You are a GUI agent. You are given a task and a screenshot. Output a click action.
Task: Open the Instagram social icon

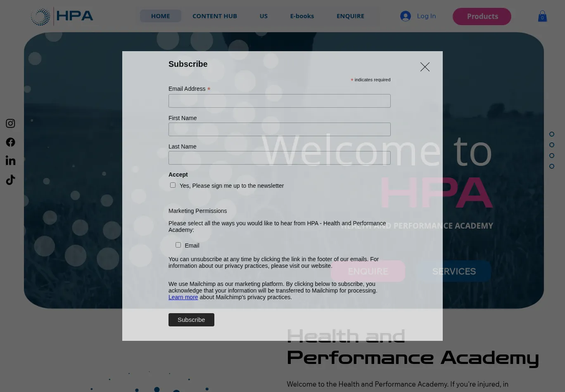tap(10, 123)
